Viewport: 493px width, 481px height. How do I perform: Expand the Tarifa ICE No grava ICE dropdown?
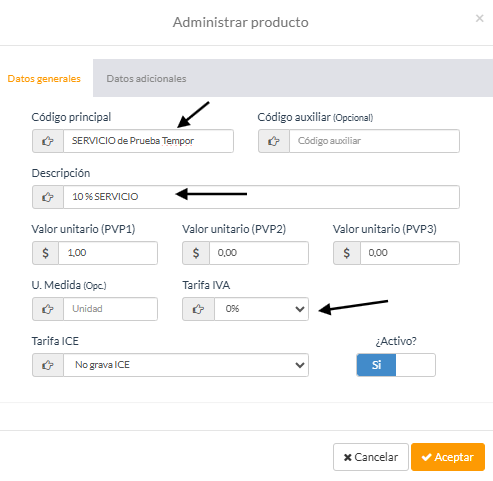coord(186,365)
